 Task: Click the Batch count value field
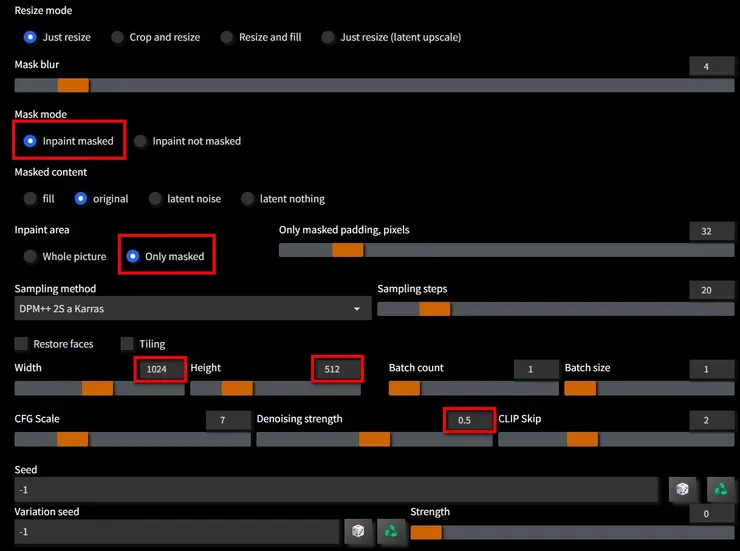[x=536, y=369]
